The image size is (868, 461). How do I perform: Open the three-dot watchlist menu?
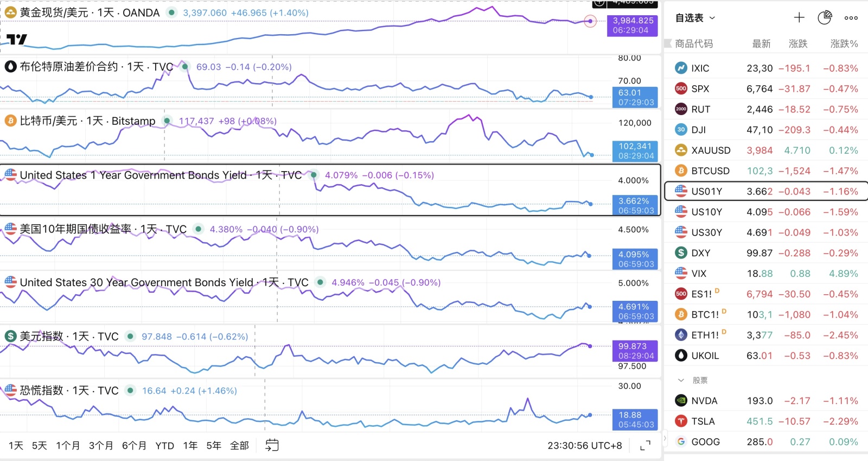click(x=851, y=18)
